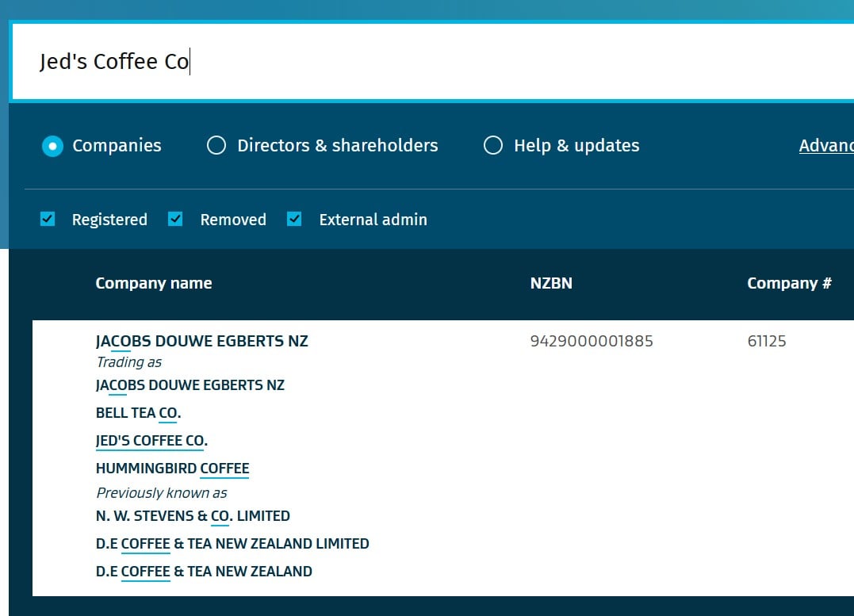Image resolution: width=854 pixels, height=616 pixels.
Task: Click D.E COFFEE & TEA NEW ZEALAND LIMITED
Action: click(232, 544)
